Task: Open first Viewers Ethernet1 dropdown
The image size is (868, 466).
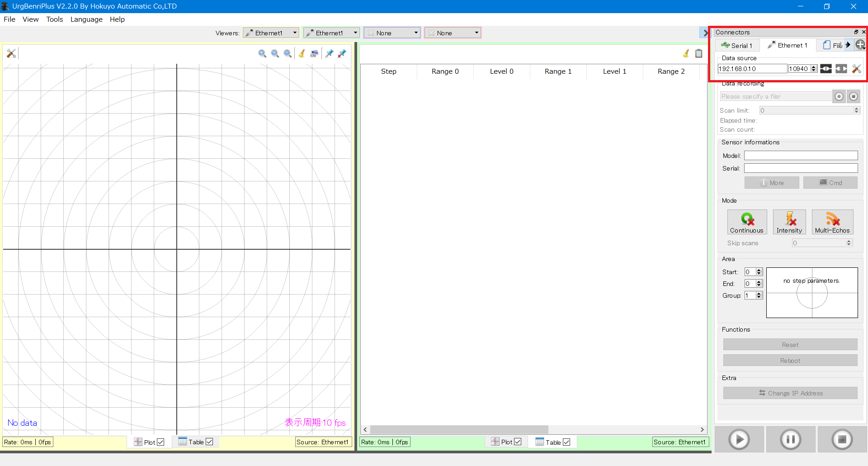Action: pos(271,33)
